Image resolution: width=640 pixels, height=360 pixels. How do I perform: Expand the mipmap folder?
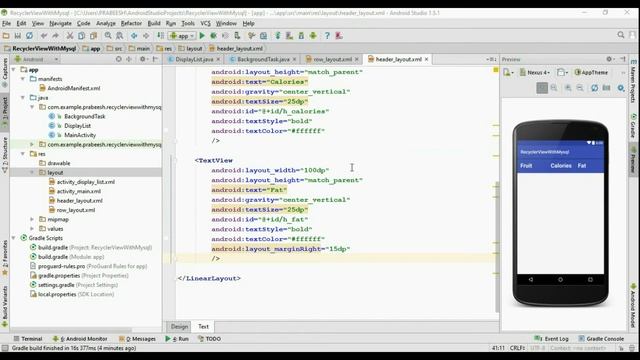(x=32, y=219)
